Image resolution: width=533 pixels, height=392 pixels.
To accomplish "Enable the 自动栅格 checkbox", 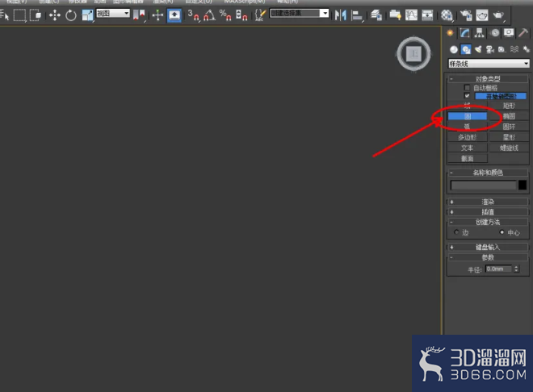I will (x=467, y=88).
